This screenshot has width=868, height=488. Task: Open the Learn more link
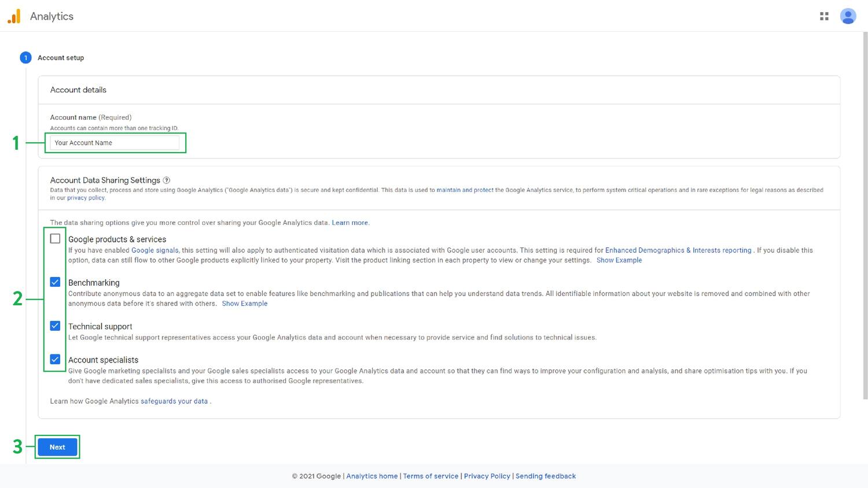tap(350, 223)
